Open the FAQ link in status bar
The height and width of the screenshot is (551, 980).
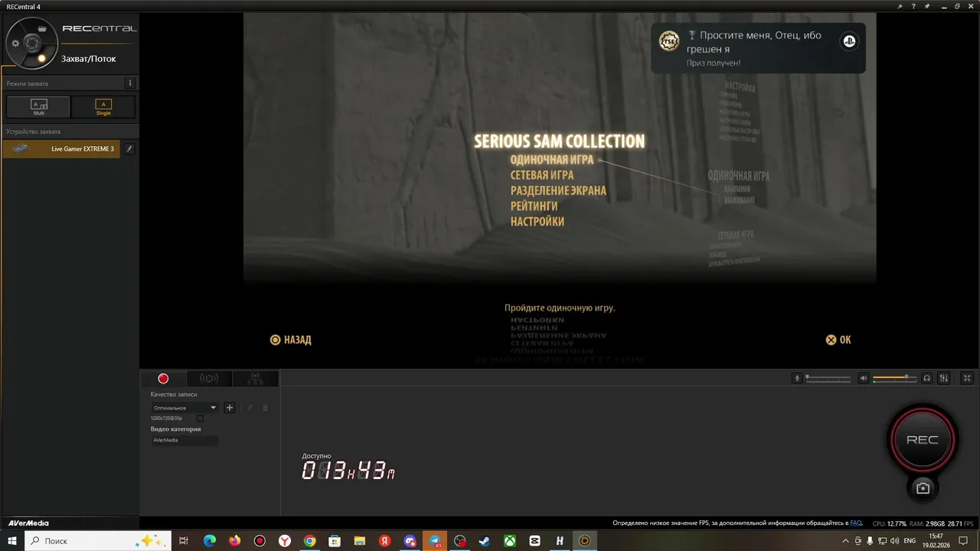856,523
